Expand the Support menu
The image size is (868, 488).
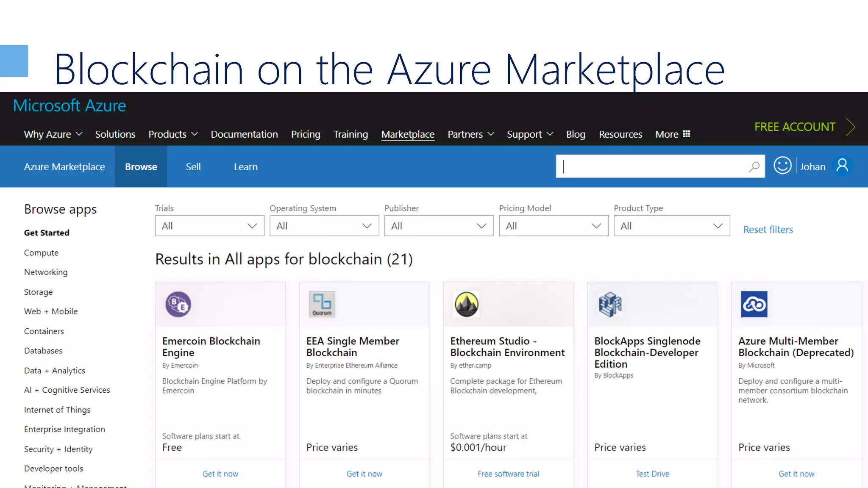click(x=530, y=134)
